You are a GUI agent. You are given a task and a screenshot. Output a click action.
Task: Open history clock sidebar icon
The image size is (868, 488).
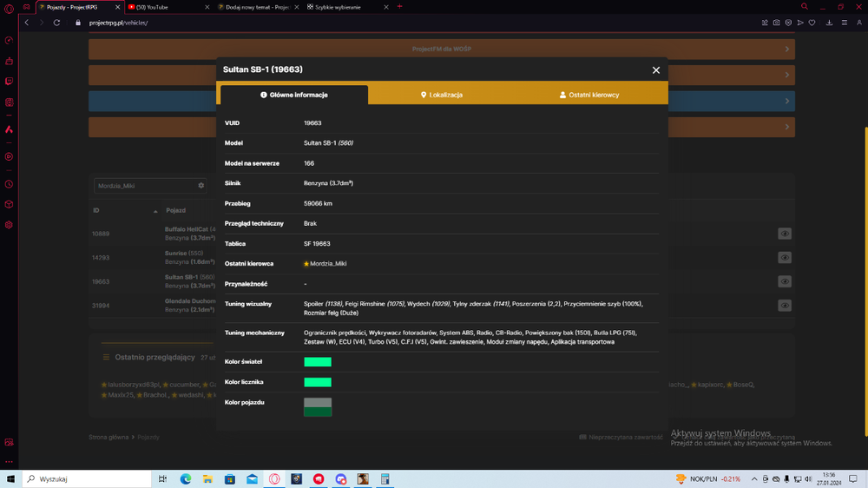[9, 184]
